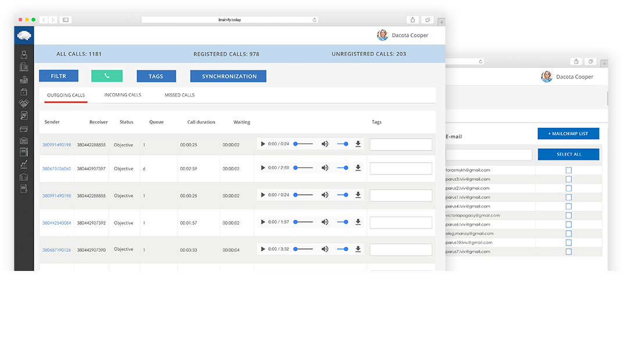Image resolution: width=625 pixels, height=364 pixels.
Task: Click the Tags field in the 380673106060 row
Action: click(x=401, y=169)
